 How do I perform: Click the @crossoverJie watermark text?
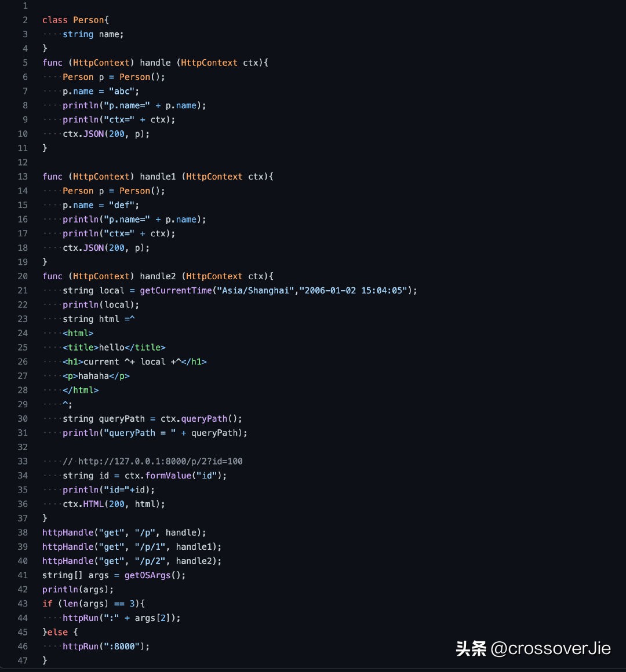550,648
